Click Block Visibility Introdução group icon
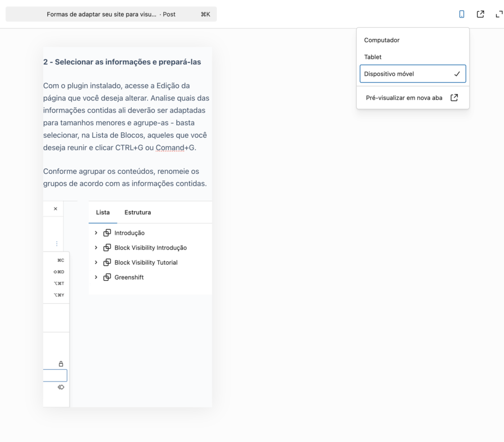 click(x=107, y=248)
